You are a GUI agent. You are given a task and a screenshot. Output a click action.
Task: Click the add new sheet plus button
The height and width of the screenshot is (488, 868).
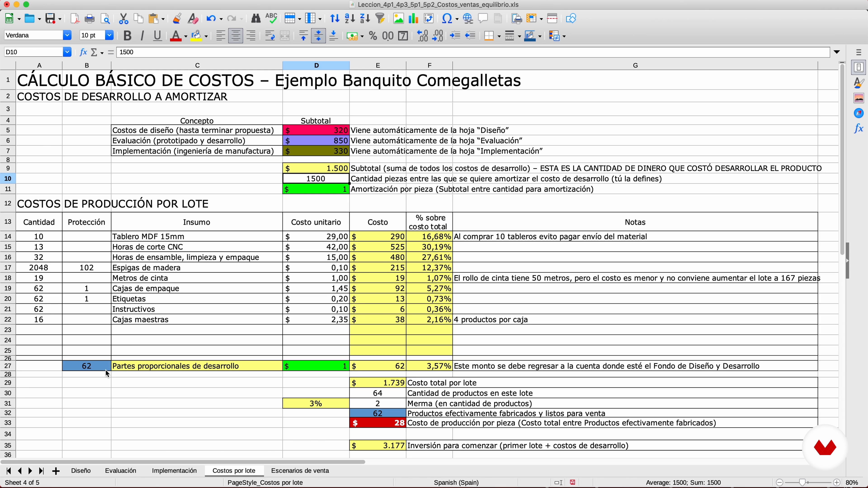pos(56,471)
